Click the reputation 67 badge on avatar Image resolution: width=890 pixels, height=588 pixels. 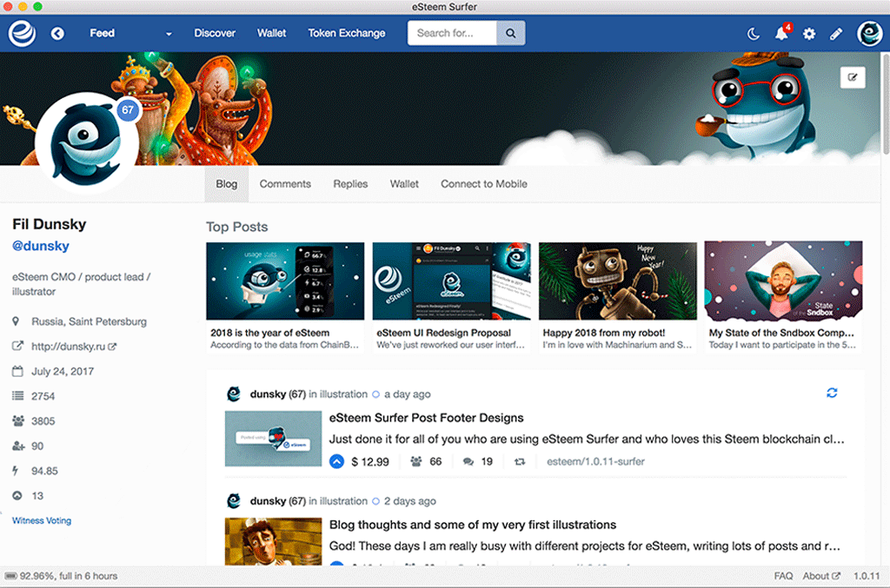[128, 109]
